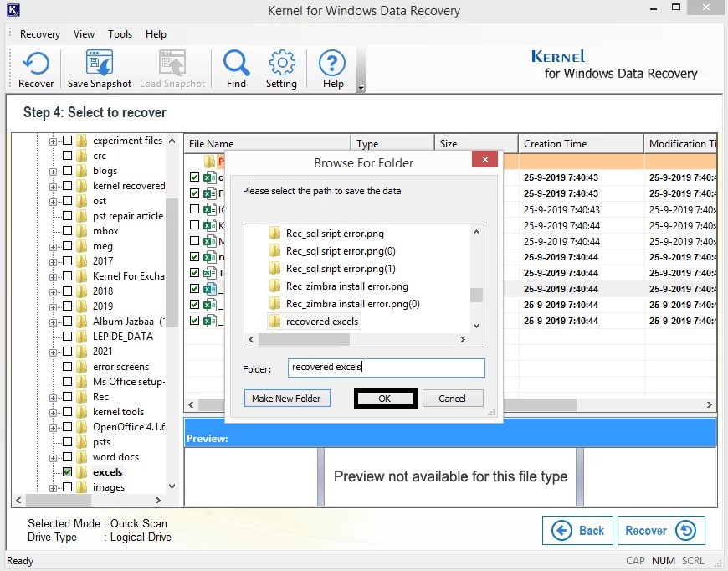The image size is (728, 571).
Task: Click the Make New Folder button
Action: coord(287,398)
